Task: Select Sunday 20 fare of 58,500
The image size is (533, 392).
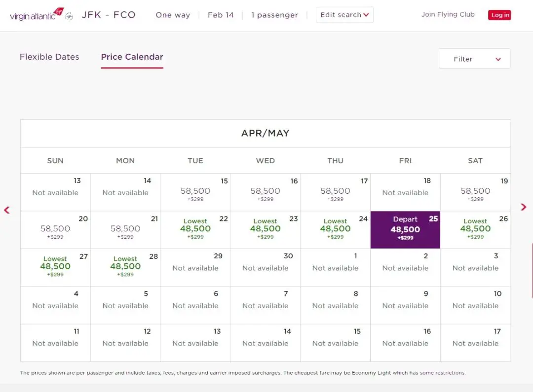Action: [55, 230]
